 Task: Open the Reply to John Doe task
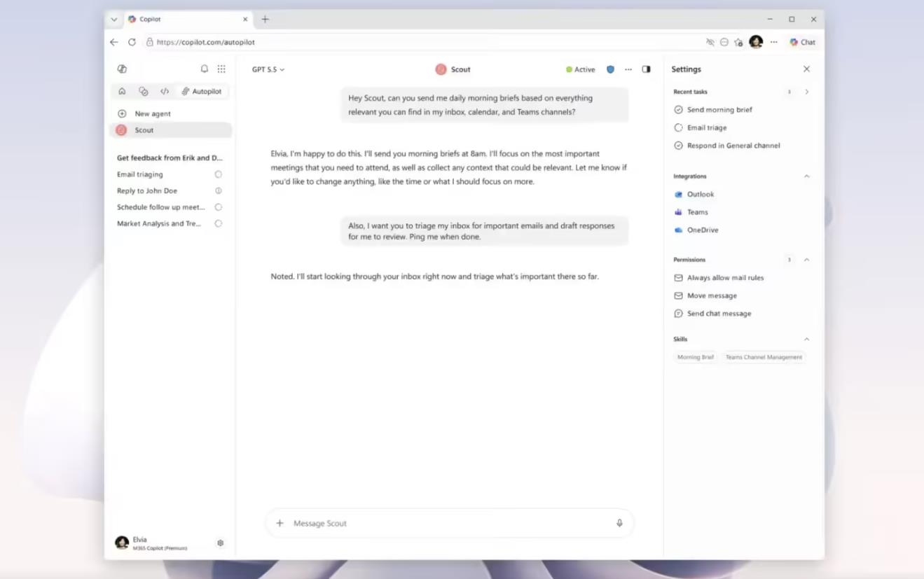(x=147, y=190)
